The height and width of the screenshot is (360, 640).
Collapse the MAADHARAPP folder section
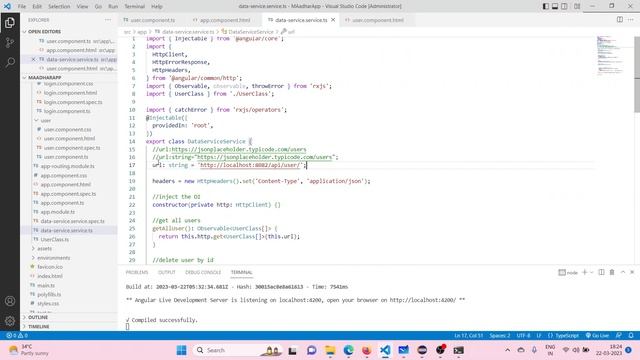pos(44,77)
